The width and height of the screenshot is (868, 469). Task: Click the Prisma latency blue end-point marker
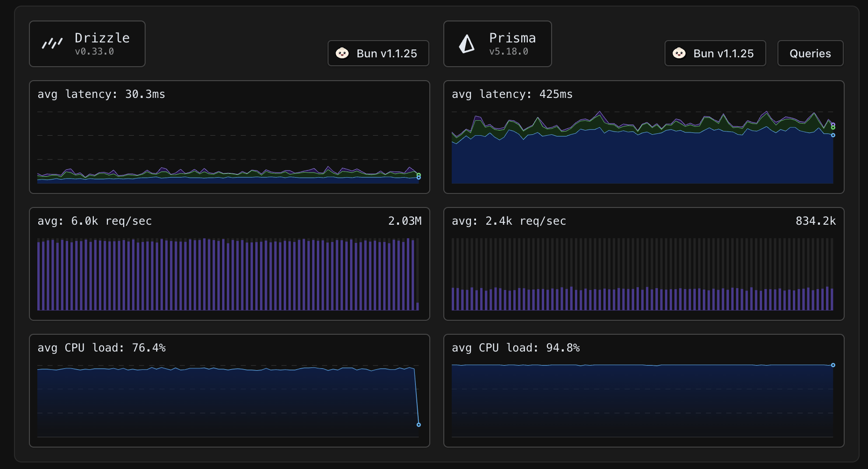833,135
